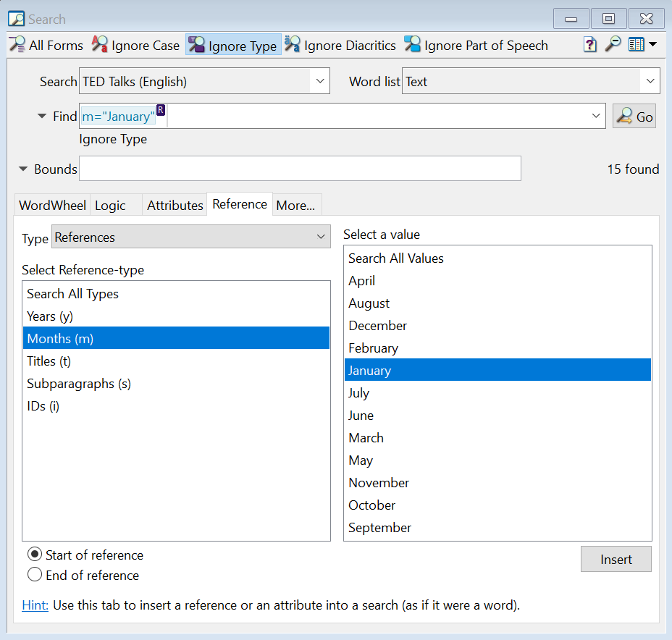Toggle the Ignore Diacritics option
Viewport: 672px width, 640px height.
point(340,46)
